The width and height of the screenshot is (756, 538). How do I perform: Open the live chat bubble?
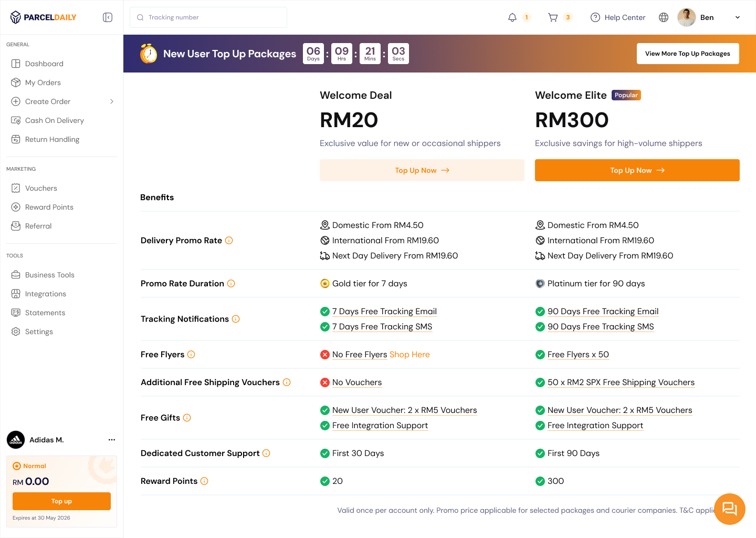[x=729, y=509]
